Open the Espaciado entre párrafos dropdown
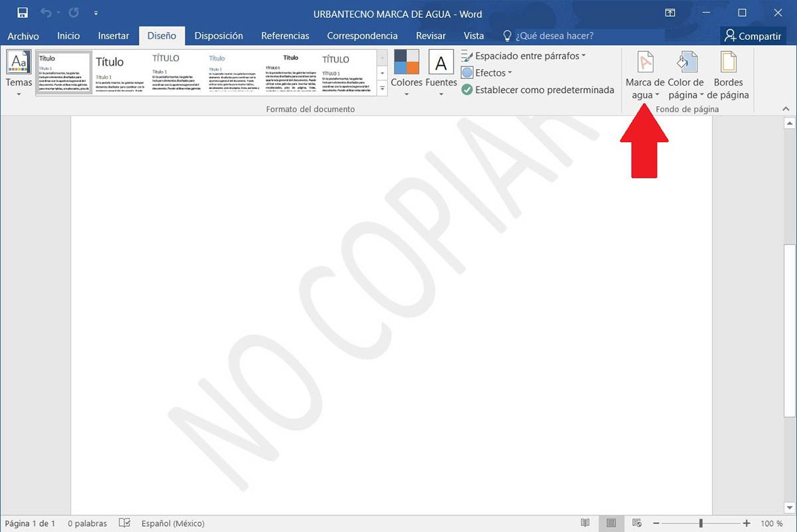Image resolution: width=797 pixels, height=532 pixels. 525,56
